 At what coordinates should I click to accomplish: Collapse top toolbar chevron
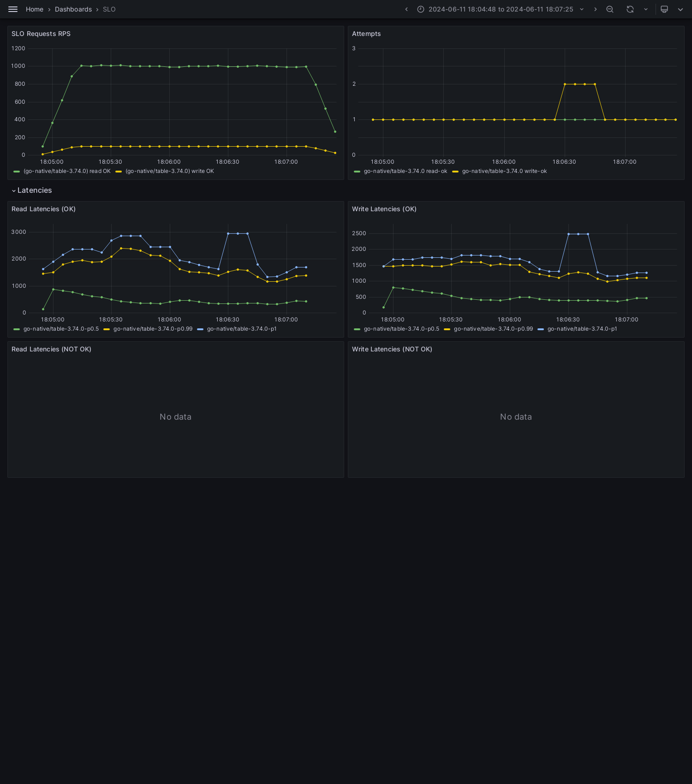click(680, 9)
